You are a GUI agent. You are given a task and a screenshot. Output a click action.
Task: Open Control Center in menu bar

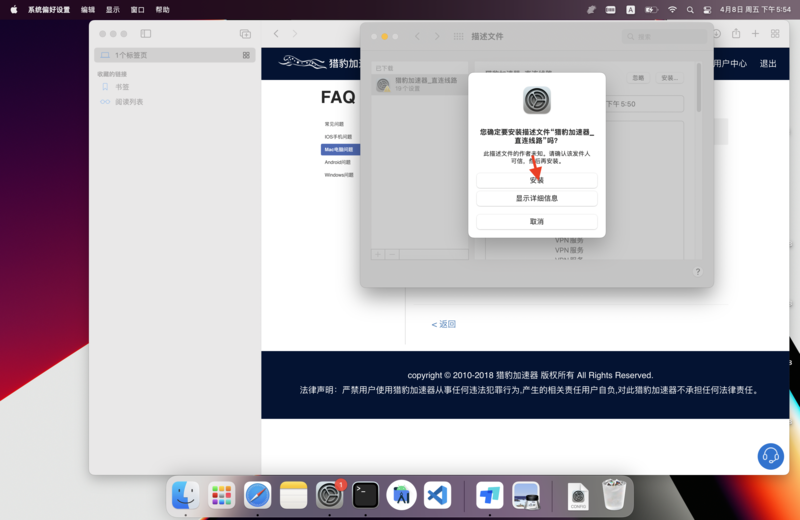tap(707, 10)
